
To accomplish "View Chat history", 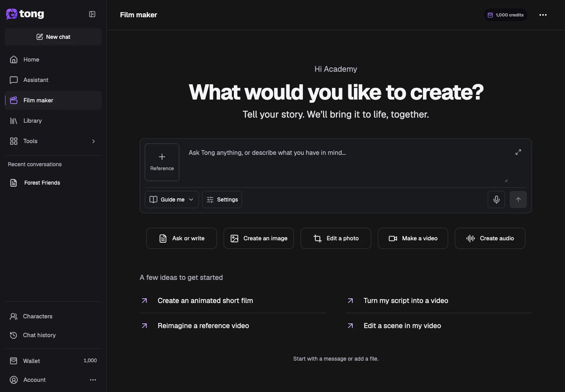I will click(x=53, y=335).
